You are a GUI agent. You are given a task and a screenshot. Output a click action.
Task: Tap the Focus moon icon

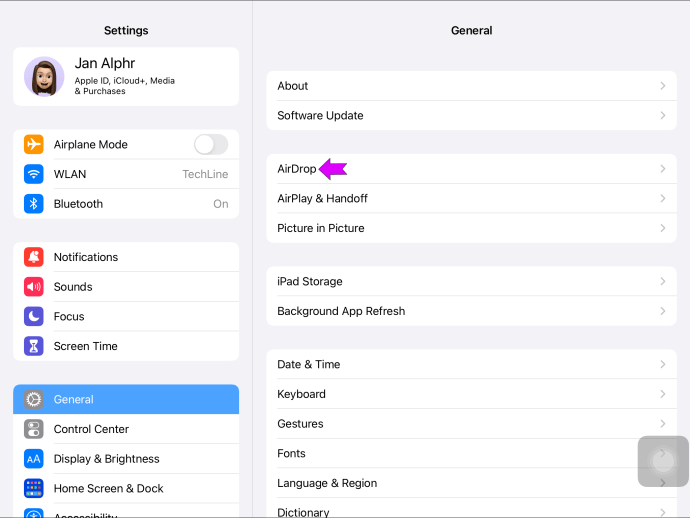pos(34,316)
